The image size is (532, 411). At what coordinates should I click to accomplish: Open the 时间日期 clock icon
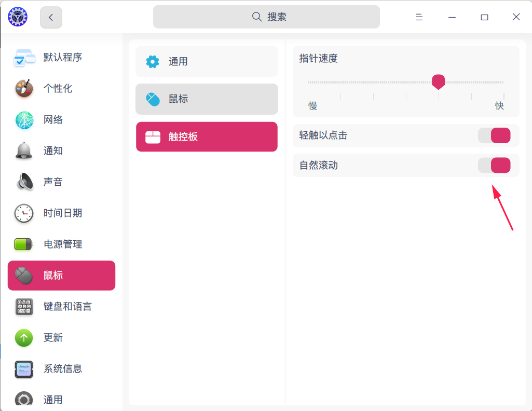pyautogui.click(x=23, y=213)
